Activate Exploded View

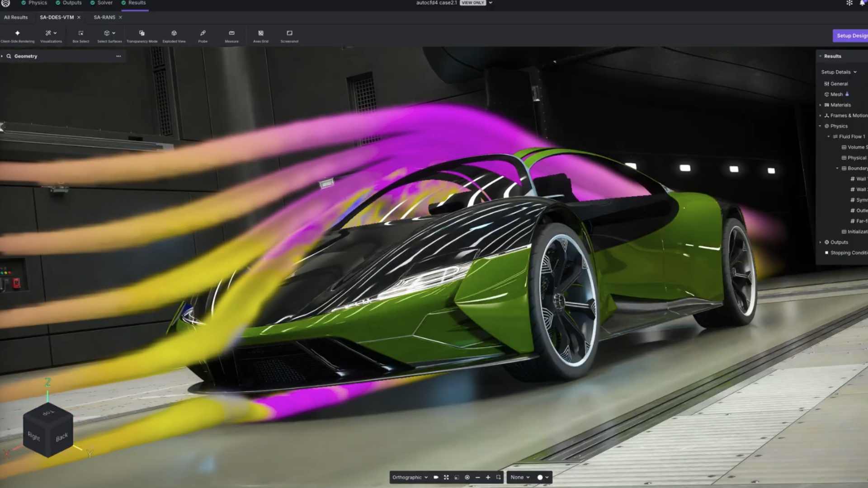point(174,35)
